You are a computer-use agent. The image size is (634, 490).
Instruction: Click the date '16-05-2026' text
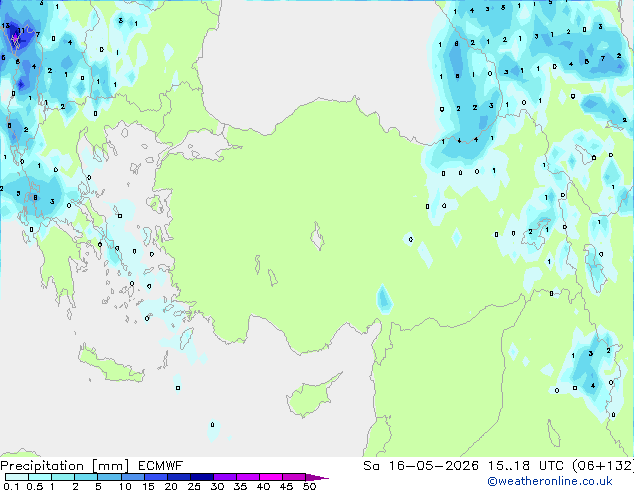click(x=433, y=466)
